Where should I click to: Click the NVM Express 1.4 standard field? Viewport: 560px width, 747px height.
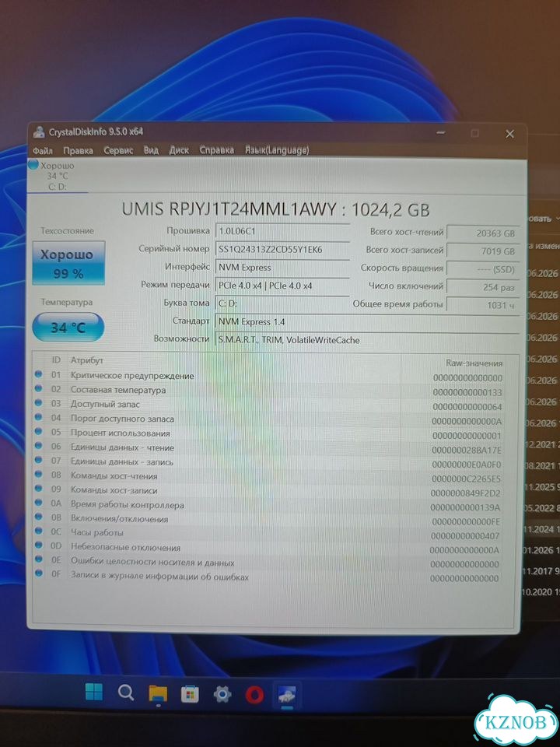tap(366, 322)
